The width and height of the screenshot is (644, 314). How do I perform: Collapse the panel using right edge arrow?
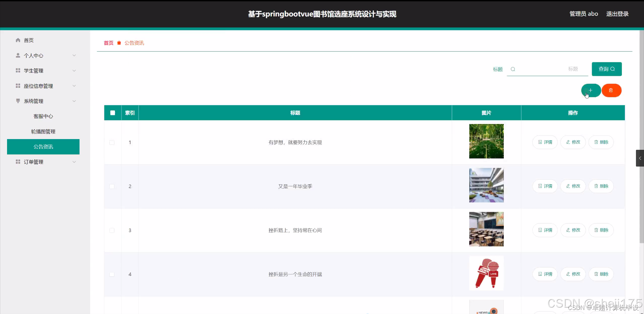639,158
